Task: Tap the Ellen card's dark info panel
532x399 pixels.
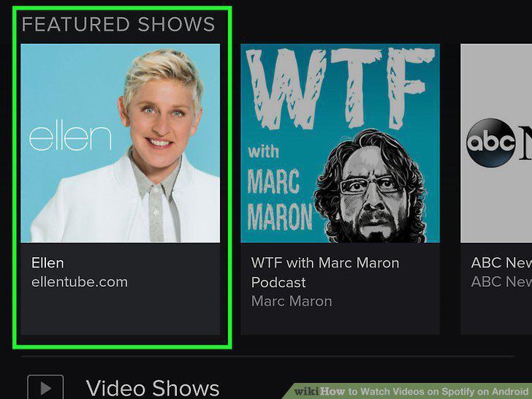Action: (120, 289)
